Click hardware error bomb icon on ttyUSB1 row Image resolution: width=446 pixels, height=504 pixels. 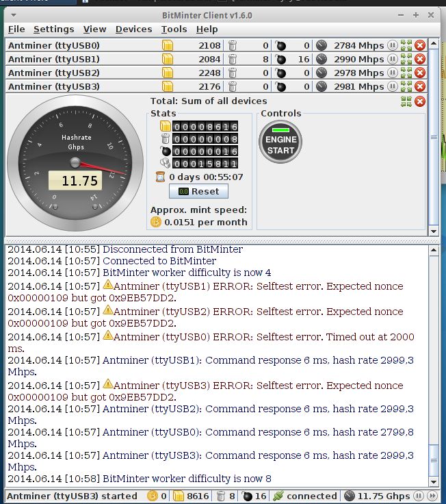click(281, 59)
